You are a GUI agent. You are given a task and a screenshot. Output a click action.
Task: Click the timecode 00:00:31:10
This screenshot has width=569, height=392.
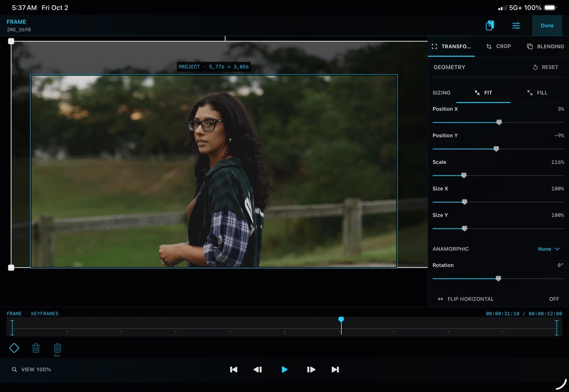(502, 314)
